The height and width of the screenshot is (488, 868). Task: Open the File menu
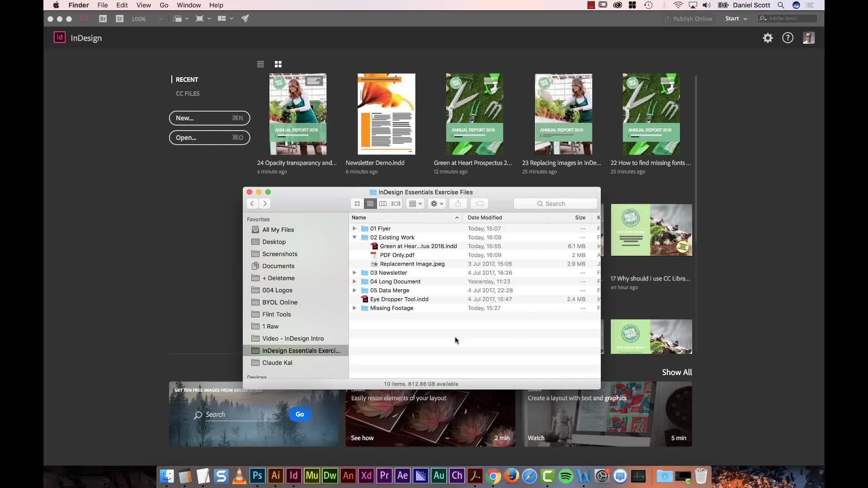click(x=103, y=5)
